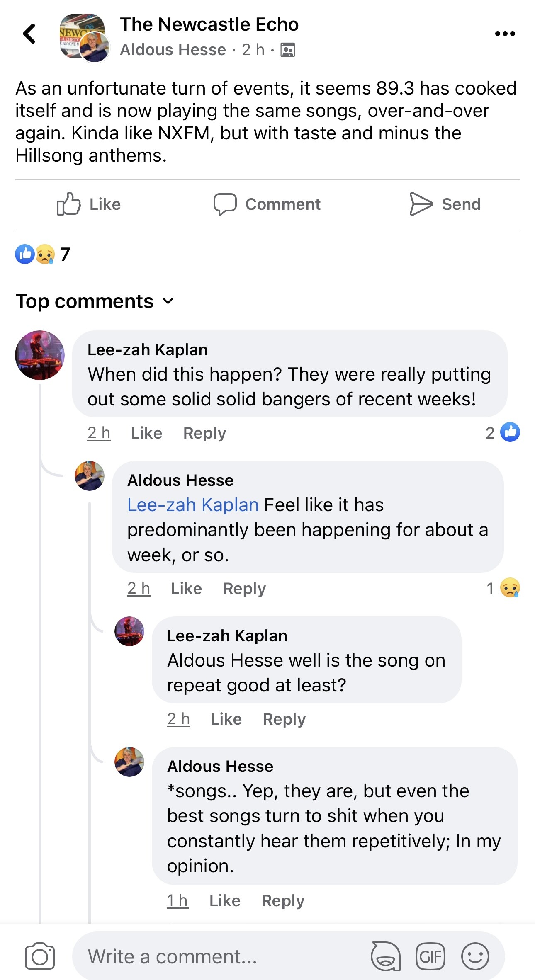Reply to Aldous Hesse's '*songs..' comment
The height and width of the screenshot is (980, 535).
[x=283, y=901]
